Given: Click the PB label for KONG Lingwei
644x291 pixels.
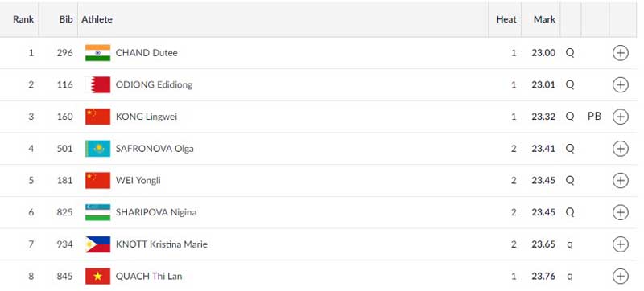Looking at the screenshot, I should 594,117.
